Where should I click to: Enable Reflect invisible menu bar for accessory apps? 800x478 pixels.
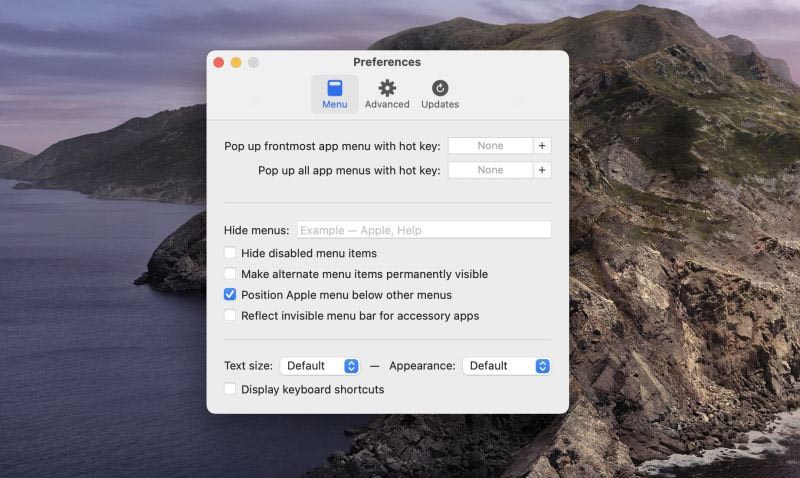(x=230, y=316)
